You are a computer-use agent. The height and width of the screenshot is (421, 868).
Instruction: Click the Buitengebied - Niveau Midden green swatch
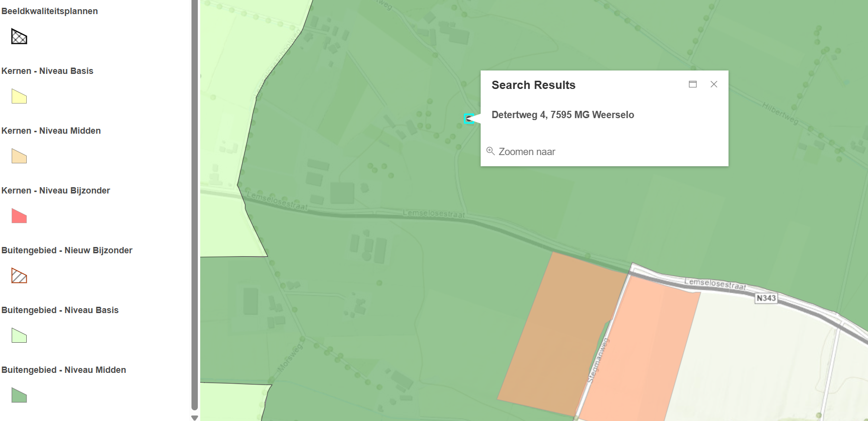coord(19,395)
